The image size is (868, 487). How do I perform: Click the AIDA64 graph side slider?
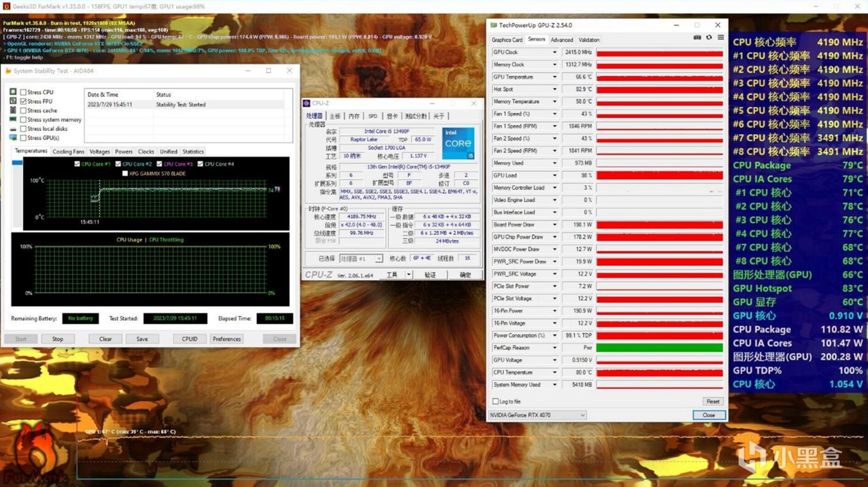coord(17,163)
